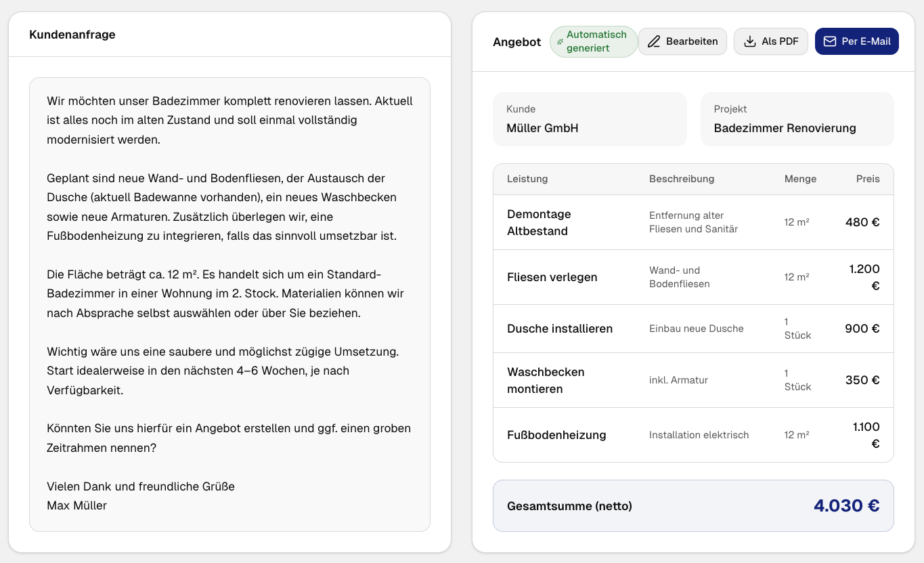This screenshot has height=563, width=924.
Task: Click the Dusche installieren entry
Action: pos(693,328)
